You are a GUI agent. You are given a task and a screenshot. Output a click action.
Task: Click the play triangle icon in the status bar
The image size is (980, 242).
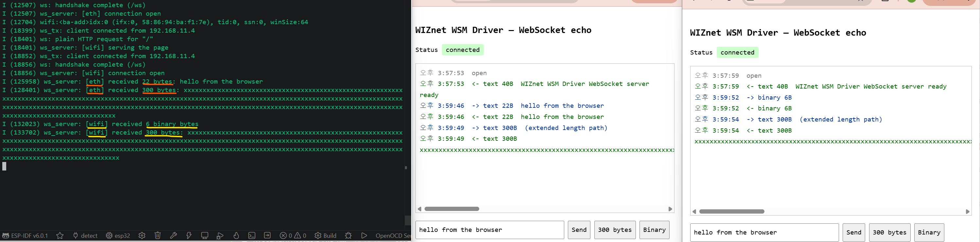tap(364, 235)
